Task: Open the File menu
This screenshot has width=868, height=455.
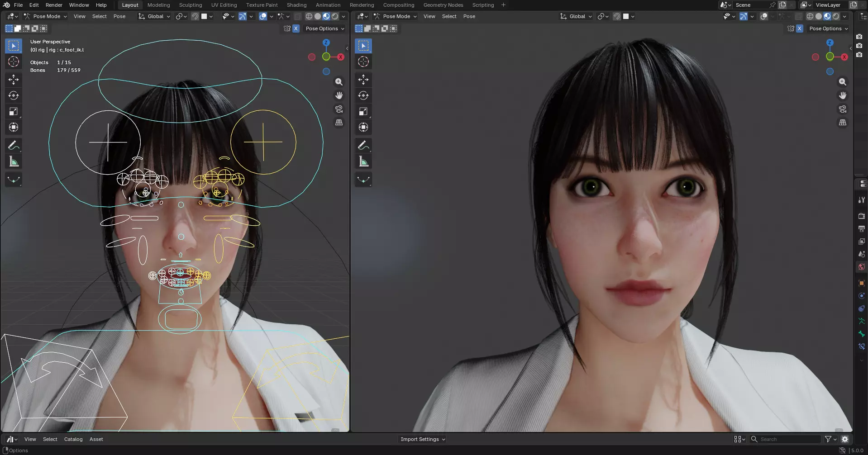Action: point(18,5)
